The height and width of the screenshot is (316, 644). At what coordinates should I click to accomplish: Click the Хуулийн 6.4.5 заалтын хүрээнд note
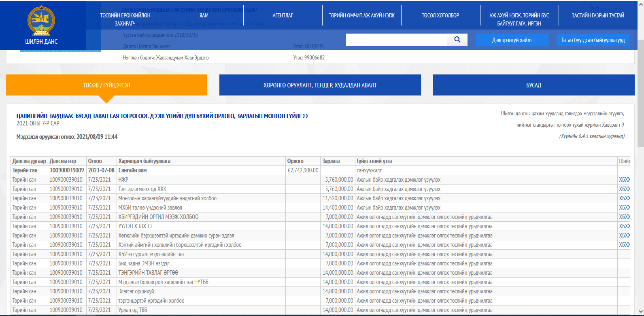592,136
